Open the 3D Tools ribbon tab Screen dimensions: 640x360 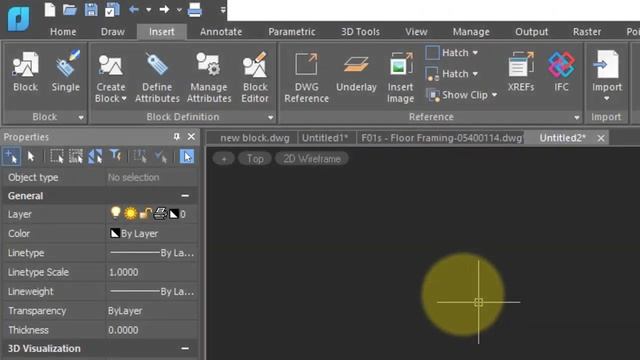pos(360,32)
